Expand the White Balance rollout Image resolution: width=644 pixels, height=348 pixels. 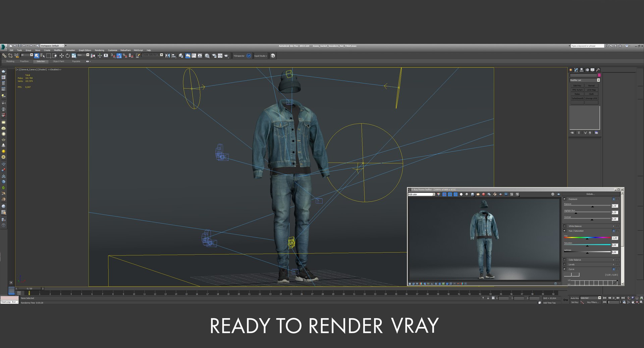click(613, 226)
